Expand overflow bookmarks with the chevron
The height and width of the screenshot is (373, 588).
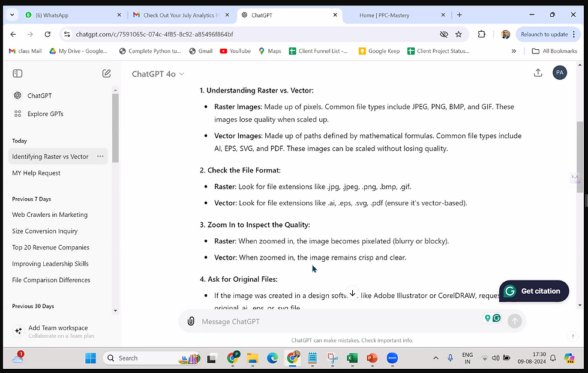[x=514, y=51]
